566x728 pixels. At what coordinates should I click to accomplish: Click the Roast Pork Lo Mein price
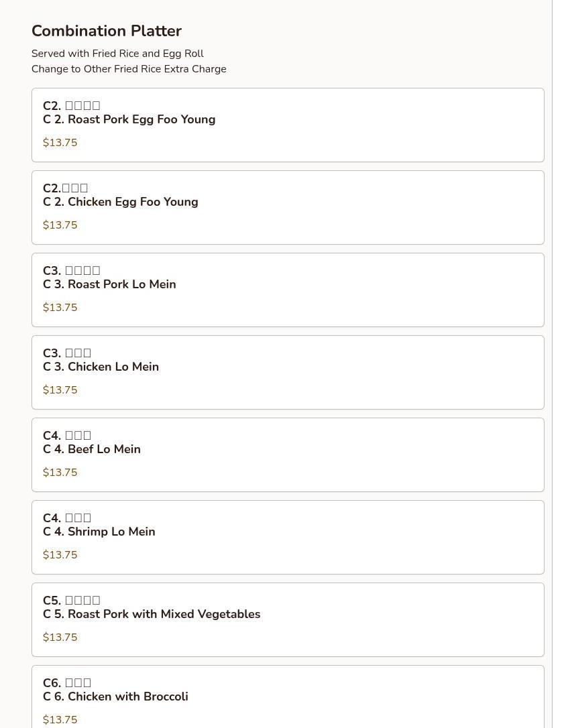point(60,308)
